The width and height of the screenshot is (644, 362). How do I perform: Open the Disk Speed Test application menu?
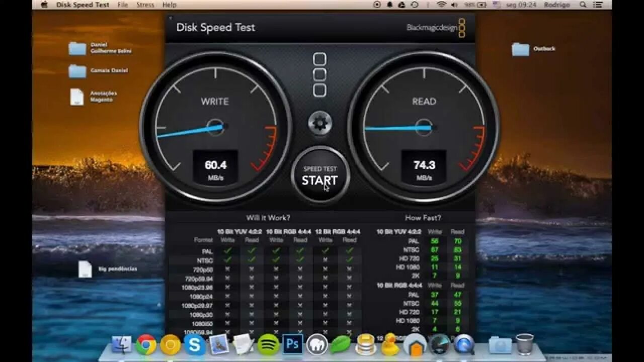click(x=83, y=5)
